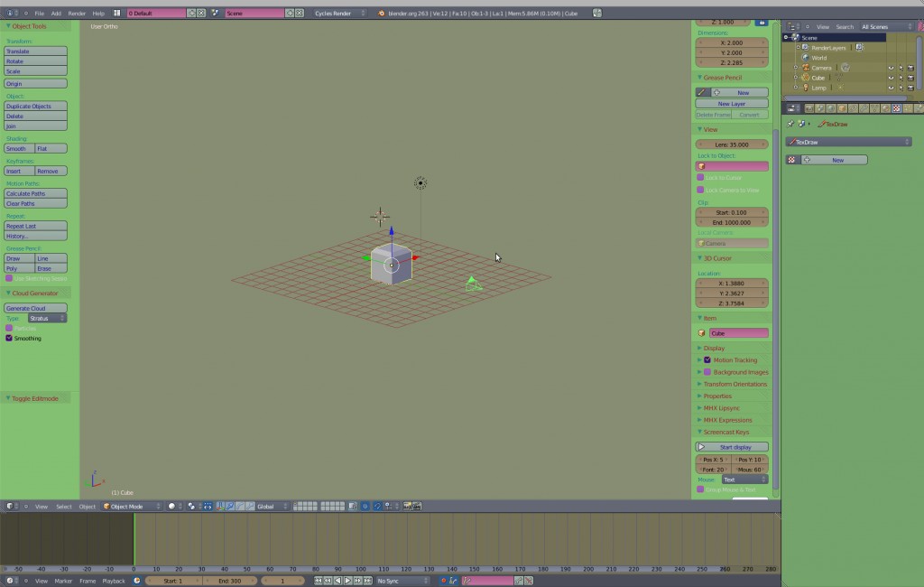The width and height of the screenshot is (924, 587).
Task: Enable Lock Camera to View checkbox
Action: coord(700,191)
